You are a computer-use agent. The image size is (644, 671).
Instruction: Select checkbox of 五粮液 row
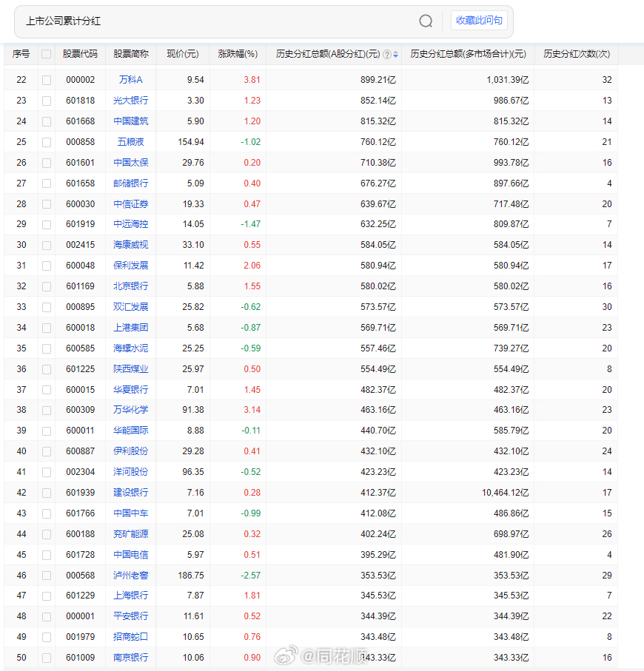[47, 142]
